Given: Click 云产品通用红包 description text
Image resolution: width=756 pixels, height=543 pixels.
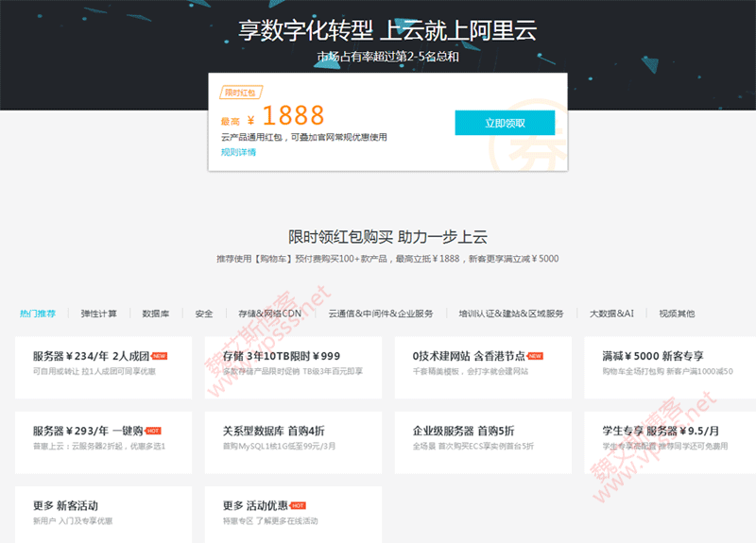Looking at the screenshot, I should coord(303,137).
